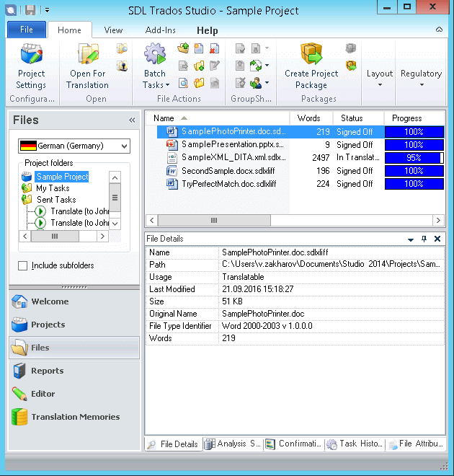Click document with magnifier preview icon

(183, 83)
